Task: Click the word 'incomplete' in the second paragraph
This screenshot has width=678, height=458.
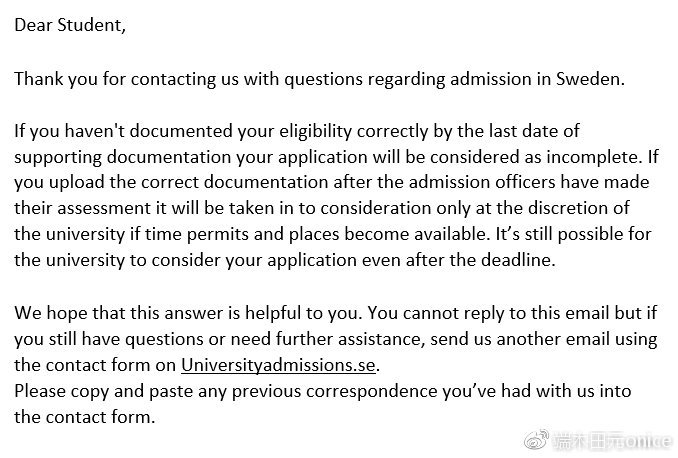Action: tap(592, 157)
